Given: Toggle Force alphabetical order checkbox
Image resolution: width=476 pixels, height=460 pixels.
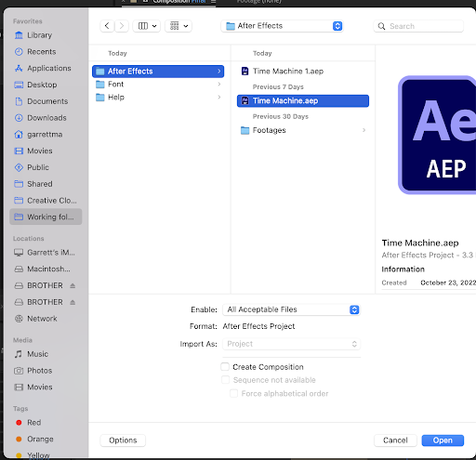Looking at the screenshot, I should pos(233,394).
